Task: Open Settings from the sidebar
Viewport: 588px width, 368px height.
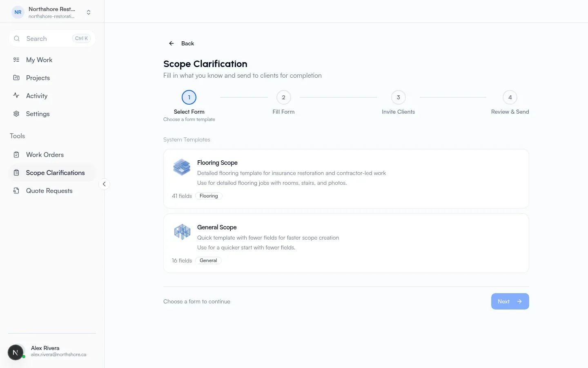Action: coord(52,114)
